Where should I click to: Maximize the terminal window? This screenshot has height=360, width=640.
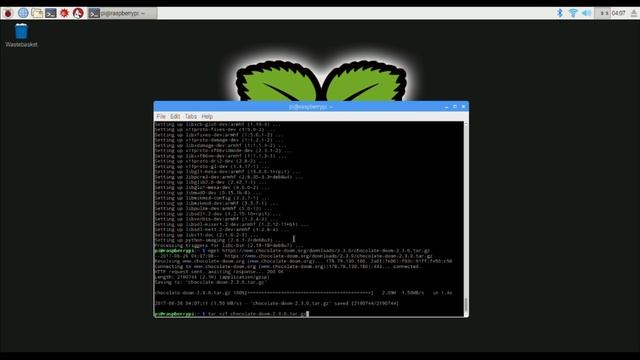click(x=455, y=107)
